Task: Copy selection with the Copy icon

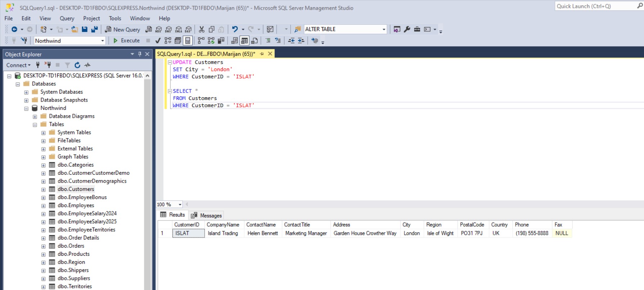Action: tap(211, 29)
